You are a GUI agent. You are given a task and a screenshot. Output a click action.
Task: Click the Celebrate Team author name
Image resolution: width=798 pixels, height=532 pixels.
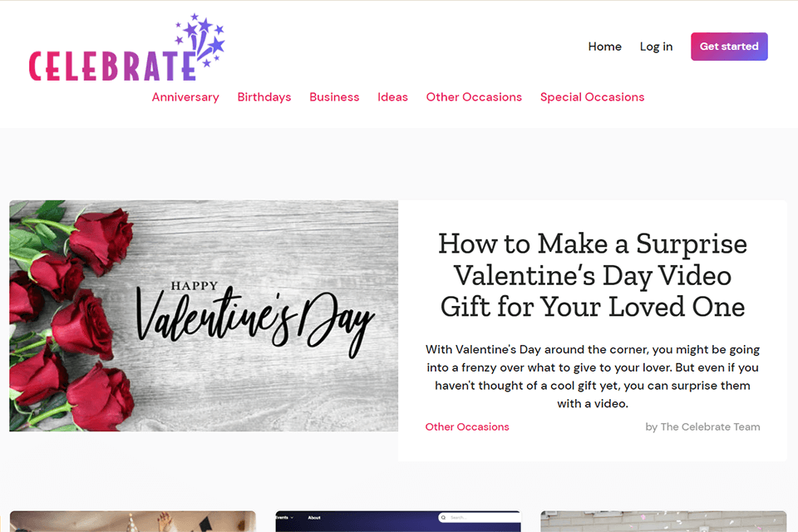coord(710,427)
